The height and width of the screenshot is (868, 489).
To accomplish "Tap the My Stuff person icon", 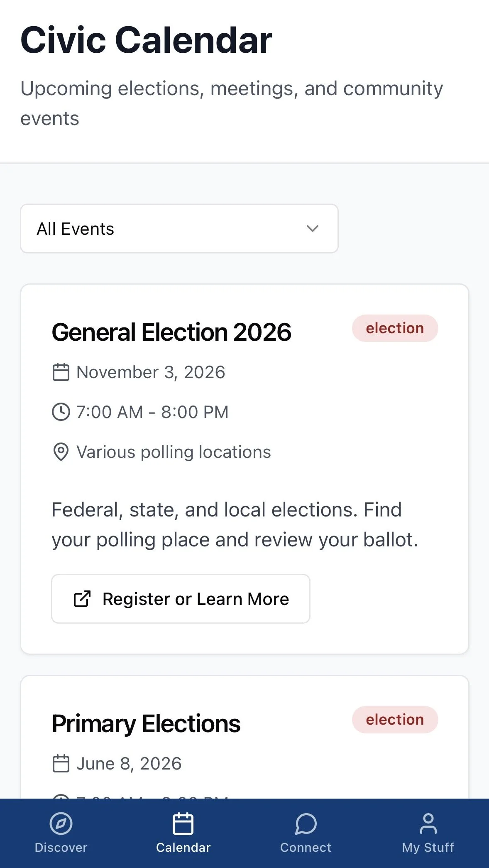I will coord(428,824).
